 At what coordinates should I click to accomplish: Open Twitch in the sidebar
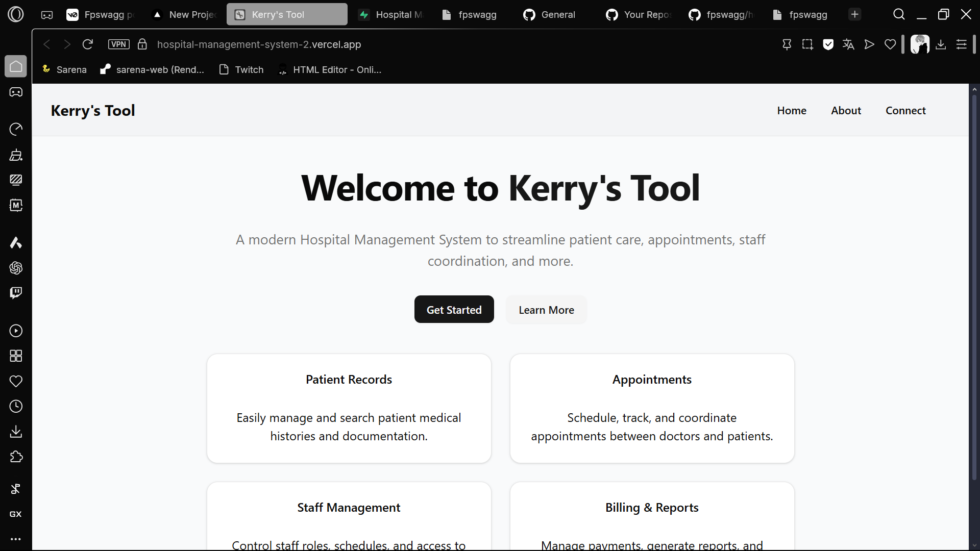click(16, 292)
